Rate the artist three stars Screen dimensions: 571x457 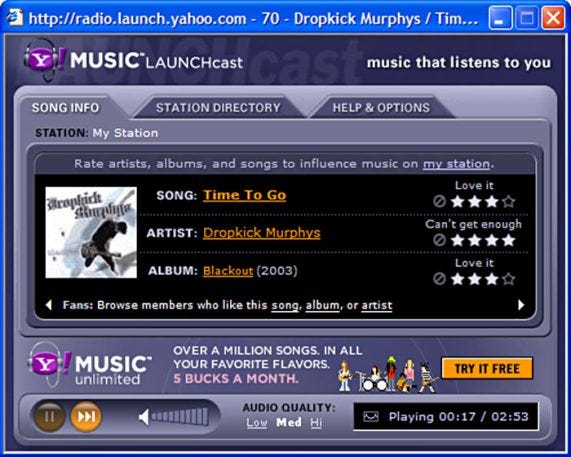click(x=492, y=240)
